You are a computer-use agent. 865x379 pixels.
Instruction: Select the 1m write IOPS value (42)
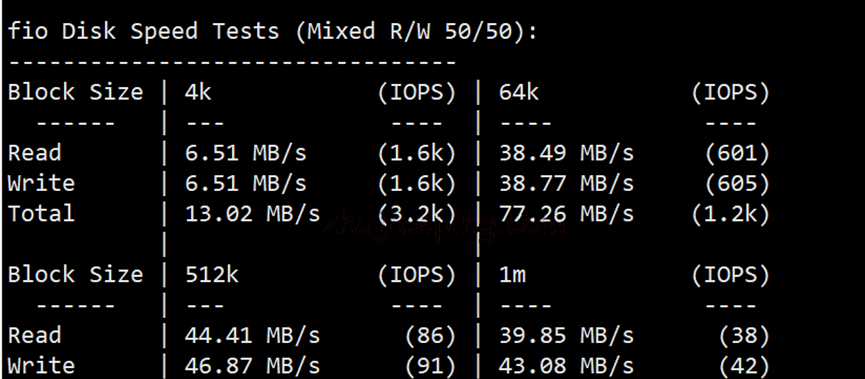coord(744,366)
